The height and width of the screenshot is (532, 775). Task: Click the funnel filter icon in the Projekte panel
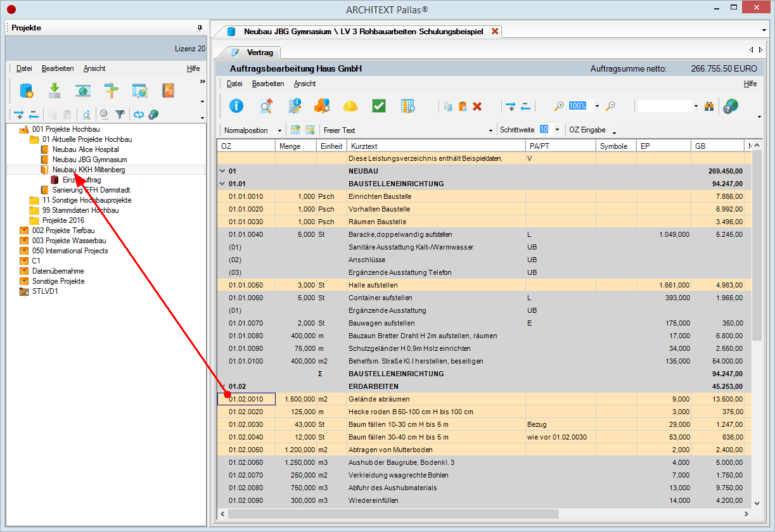pyautogui.click(x=120, y=115)
